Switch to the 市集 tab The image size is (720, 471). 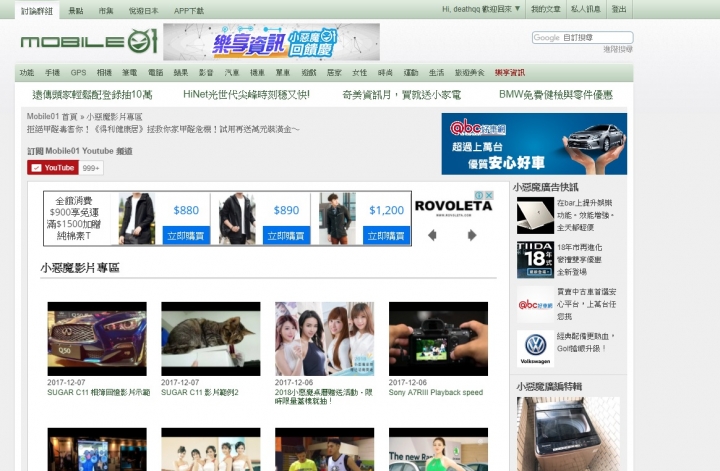(106, 11)
